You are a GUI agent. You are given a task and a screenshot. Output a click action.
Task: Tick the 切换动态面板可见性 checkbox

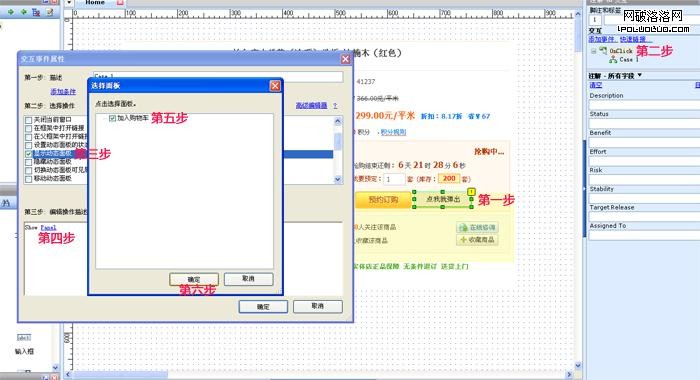click(x=29, y=170)
